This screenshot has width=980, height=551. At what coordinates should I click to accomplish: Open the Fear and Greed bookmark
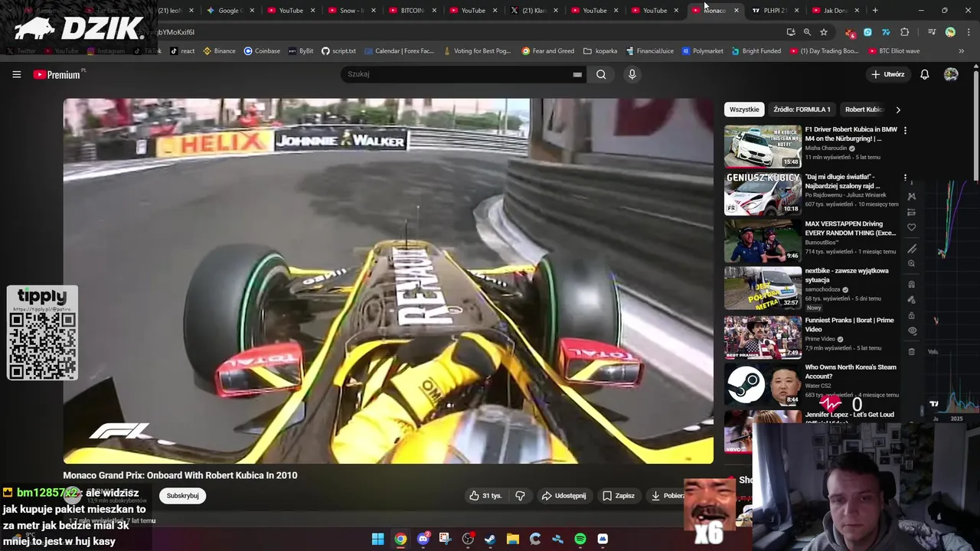pyautogui.click(x=548, y=51)
